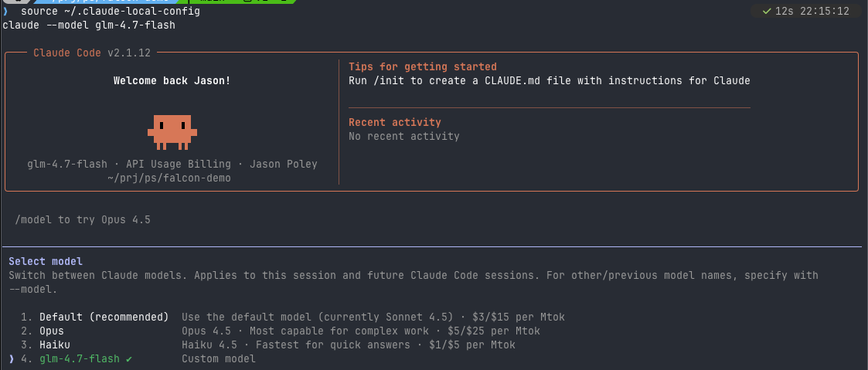Click the Run /init tip text
Image resolution: width=868 pixels, height=370 pixels.
(549, 80)
